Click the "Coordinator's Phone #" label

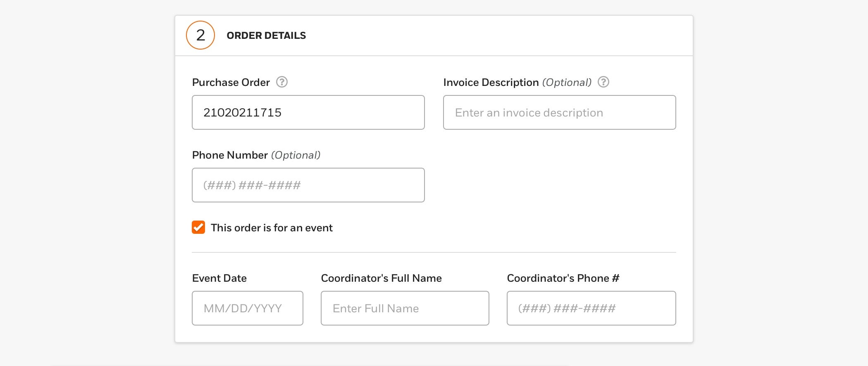563,278
